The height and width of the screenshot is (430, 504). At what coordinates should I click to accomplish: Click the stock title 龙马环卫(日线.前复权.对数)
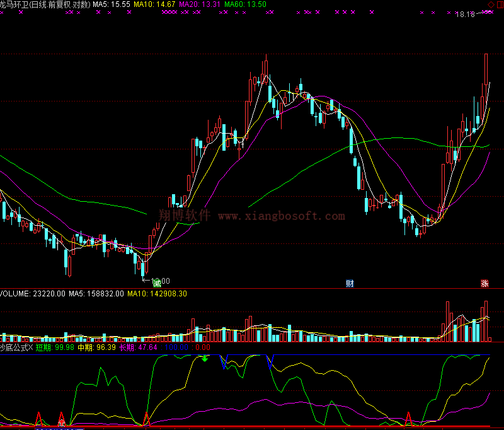point(45,4)
